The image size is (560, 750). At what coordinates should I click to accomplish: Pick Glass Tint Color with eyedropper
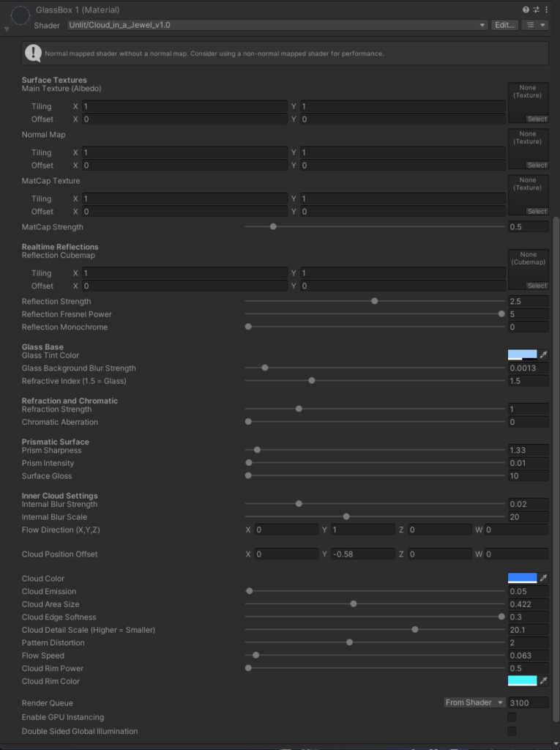[544, 354]
